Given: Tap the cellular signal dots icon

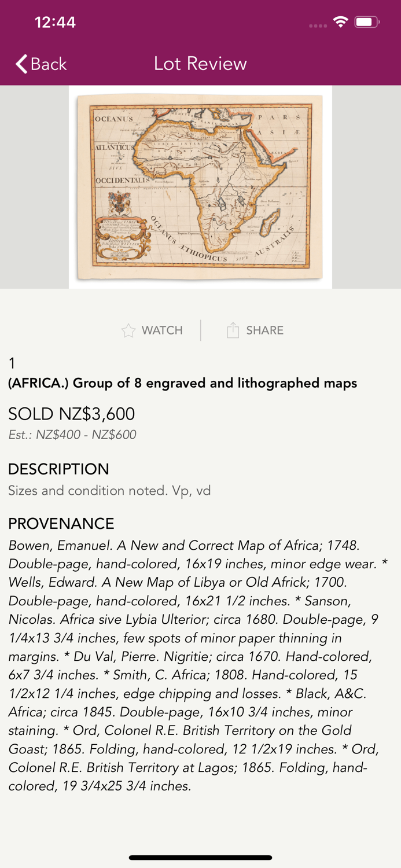Looking at the screenshot, I should [318, 25].
